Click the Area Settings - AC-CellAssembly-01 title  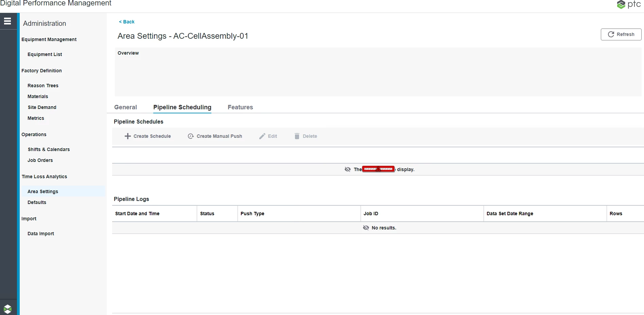tap(183, 36)
